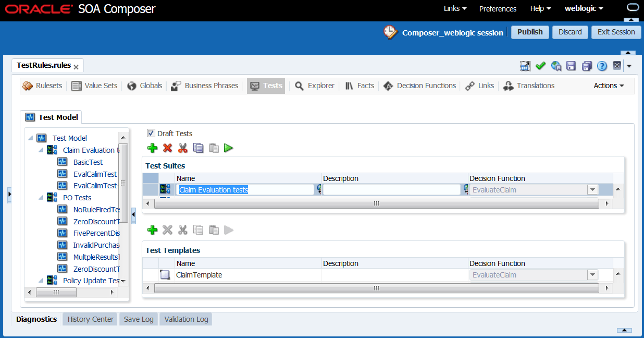This screenshot has height=338, width=644.
Task: Run test suite with green play icon
Action: 228,148
